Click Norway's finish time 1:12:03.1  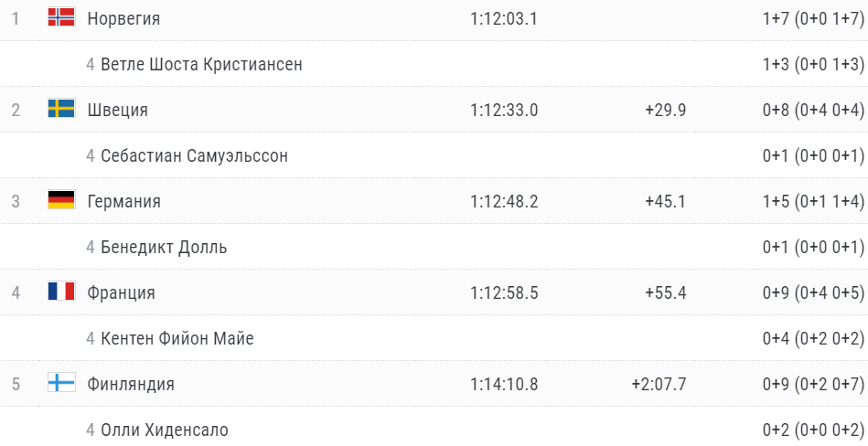(504, 18)
